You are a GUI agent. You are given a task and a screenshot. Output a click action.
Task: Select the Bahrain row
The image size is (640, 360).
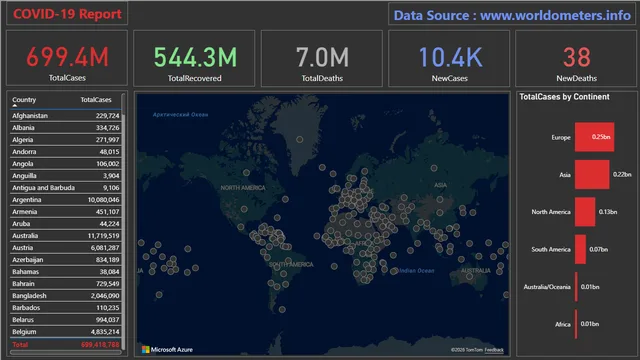(x=66, y=284)
